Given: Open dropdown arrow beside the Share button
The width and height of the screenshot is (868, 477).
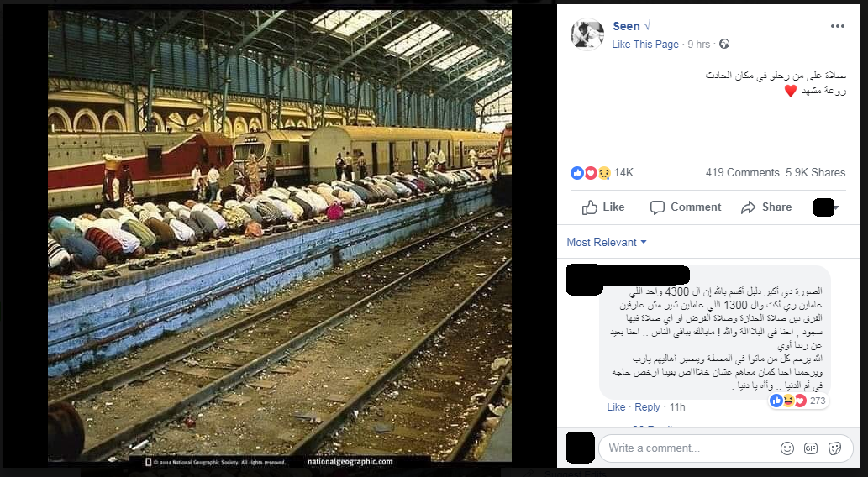Looking at the screenshot, I should pyautogui.click(x=836, y=207).
